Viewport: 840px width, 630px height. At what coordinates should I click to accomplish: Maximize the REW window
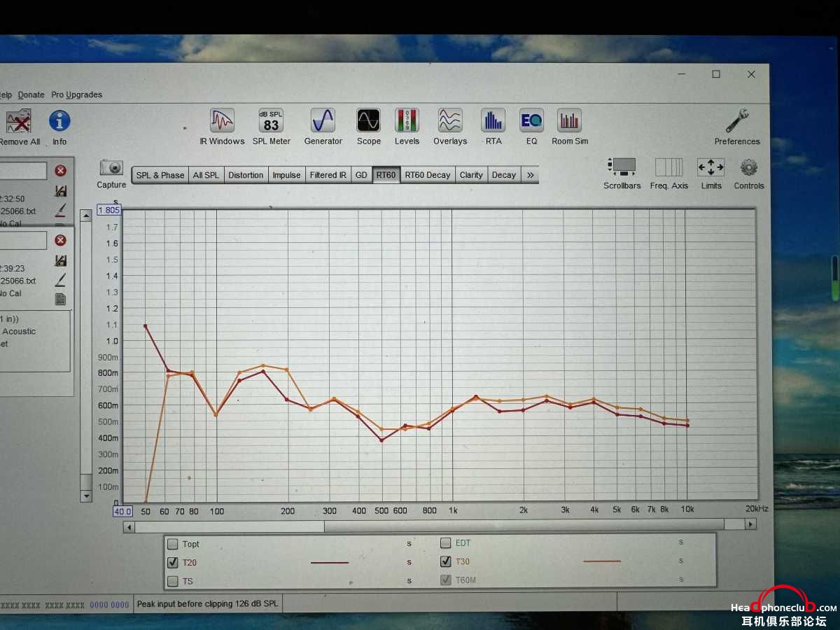(716, 74)
